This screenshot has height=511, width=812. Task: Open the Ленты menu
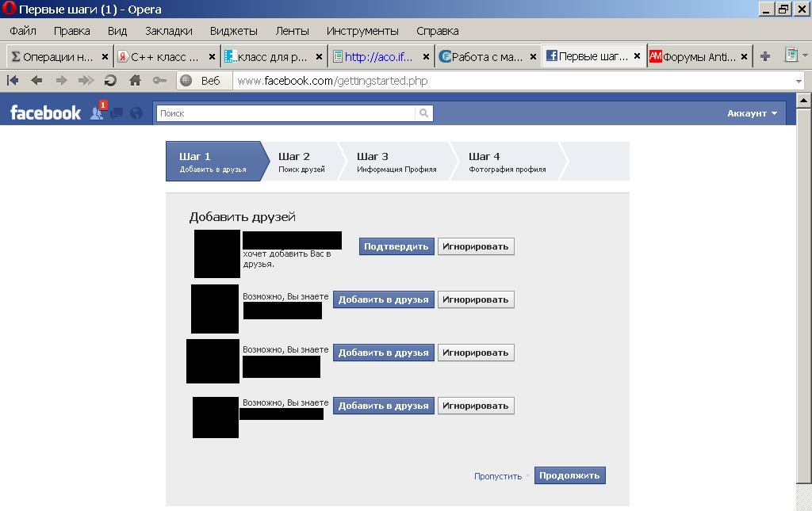292,31
